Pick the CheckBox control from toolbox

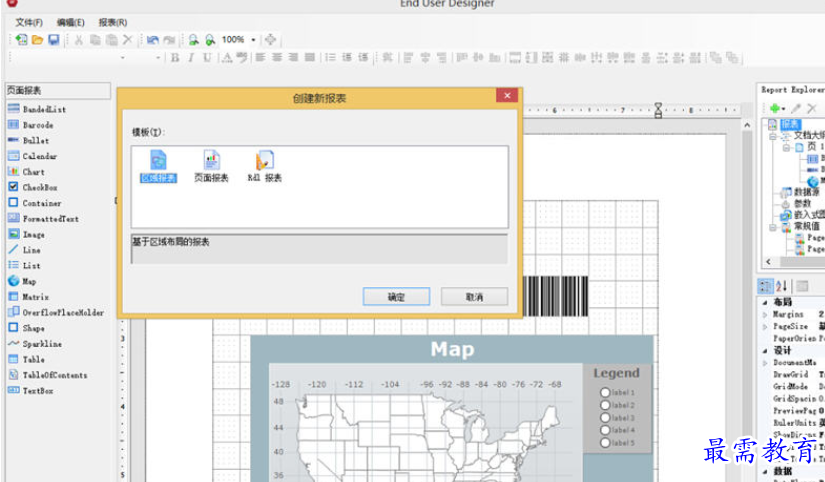(39, 187)
